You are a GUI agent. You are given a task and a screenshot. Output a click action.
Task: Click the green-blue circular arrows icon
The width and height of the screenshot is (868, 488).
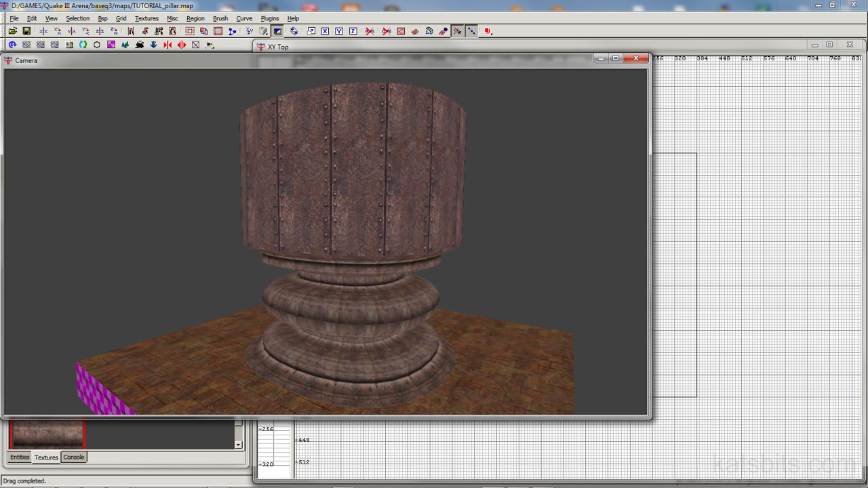83,45
